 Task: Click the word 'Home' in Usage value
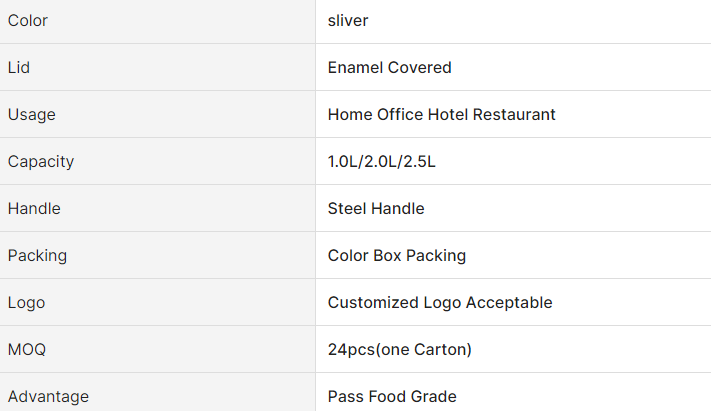[x=349, y=115]
